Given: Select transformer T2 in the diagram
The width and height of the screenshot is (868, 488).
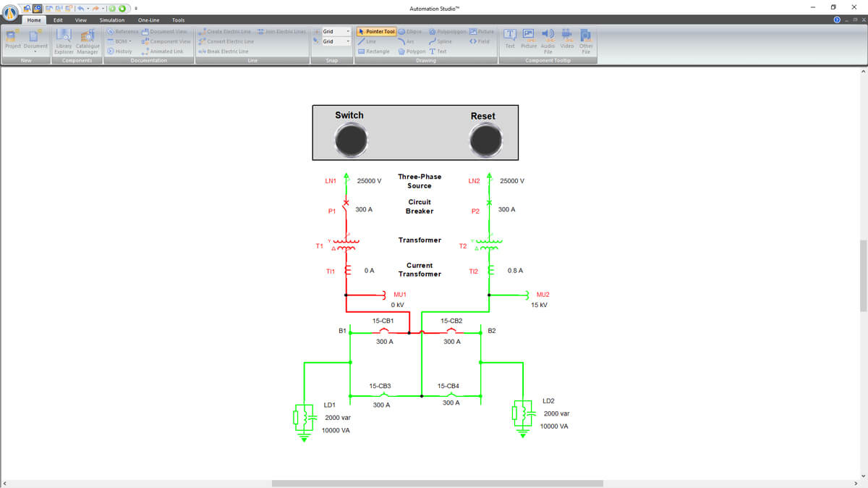Looking at the screenshot, I should [x=489, y=244].
